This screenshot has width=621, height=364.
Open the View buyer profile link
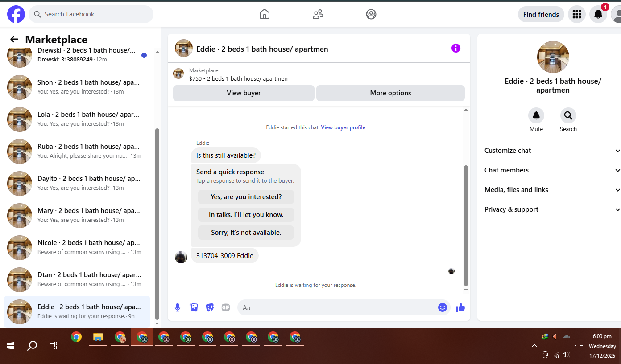pyautogui.click(x=343, y=127)
